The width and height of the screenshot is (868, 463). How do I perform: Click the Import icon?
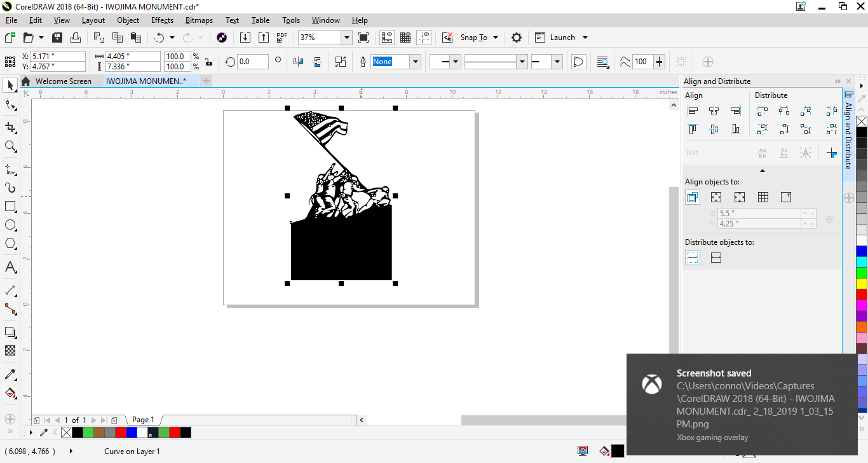click(x=245, y=38)
